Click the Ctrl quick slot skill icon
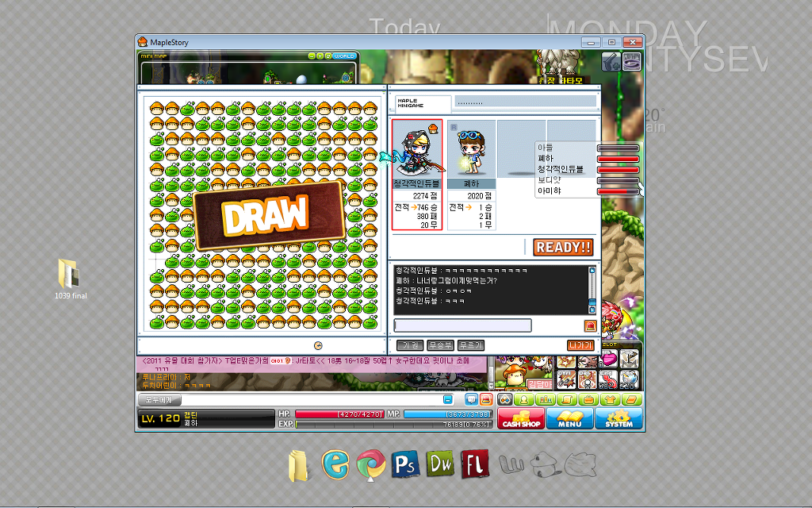Image resolution: width=812 pixels, height=508 pixels. (566, 380)
